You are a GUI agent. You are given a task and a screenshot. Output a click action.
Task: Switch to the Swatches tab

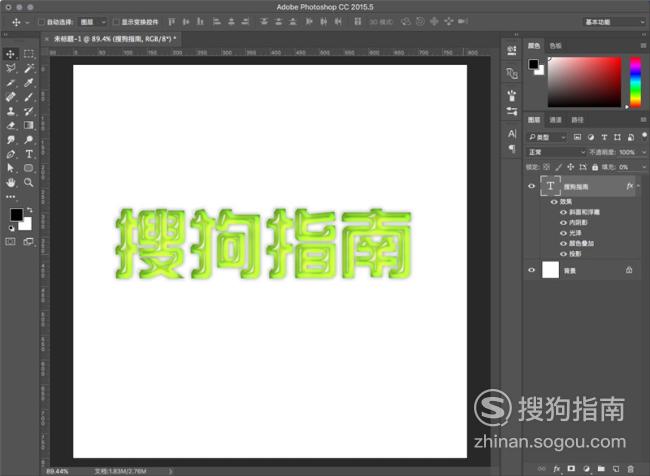[x=555, y=46]
